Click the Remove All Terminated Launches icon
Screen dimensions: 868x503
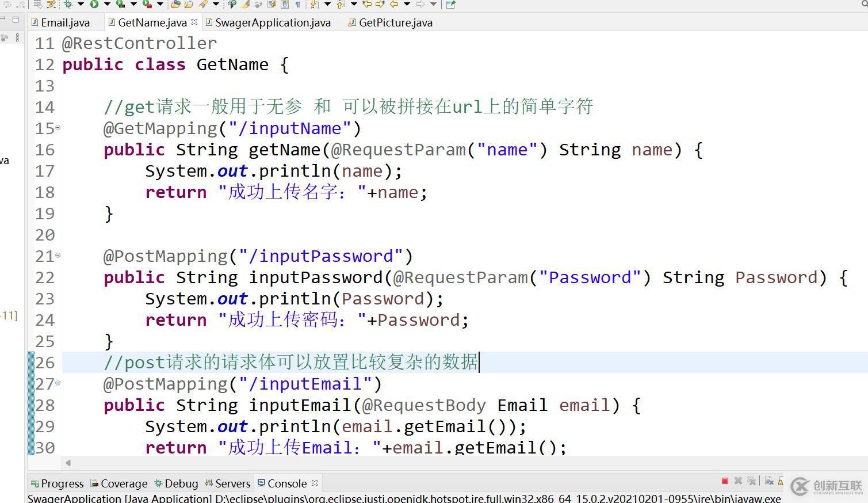[751, 481]
